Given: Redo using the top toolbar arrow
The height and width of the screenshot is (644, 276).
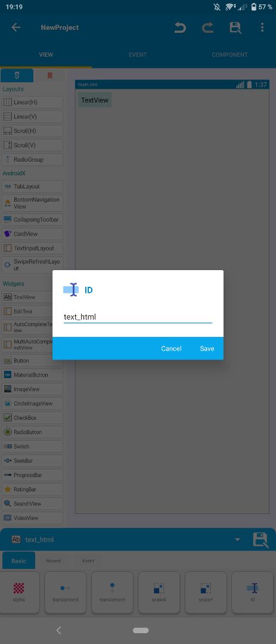Looking at the screenshot, I should [207, 27].
